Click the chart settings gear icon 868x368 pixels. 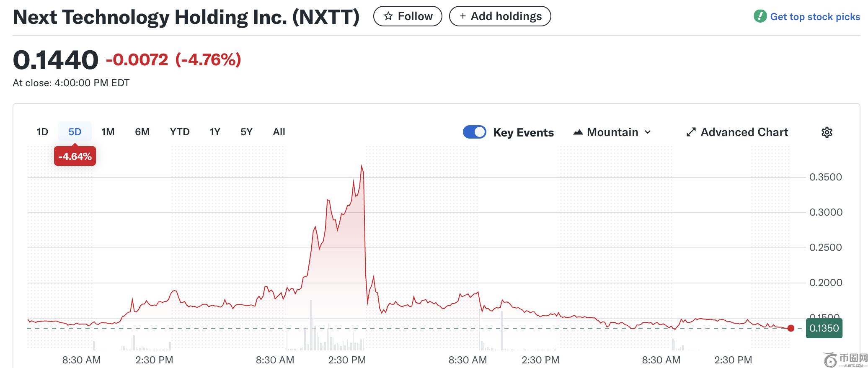827,132
